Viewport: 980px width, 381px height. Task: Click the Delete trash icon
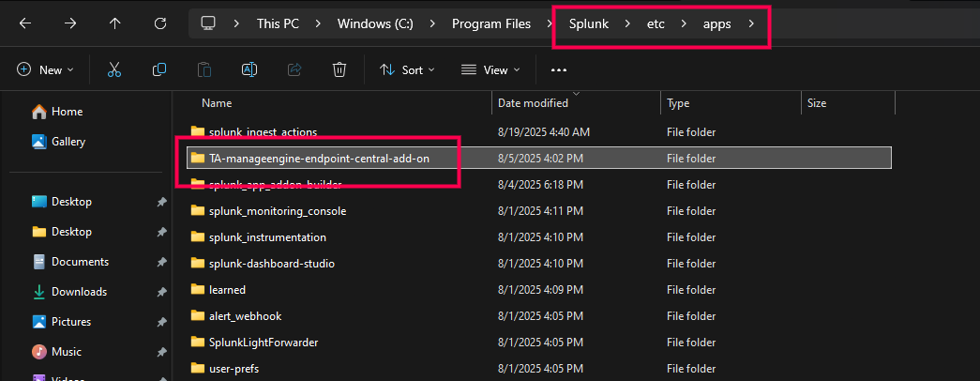(339, 69)
